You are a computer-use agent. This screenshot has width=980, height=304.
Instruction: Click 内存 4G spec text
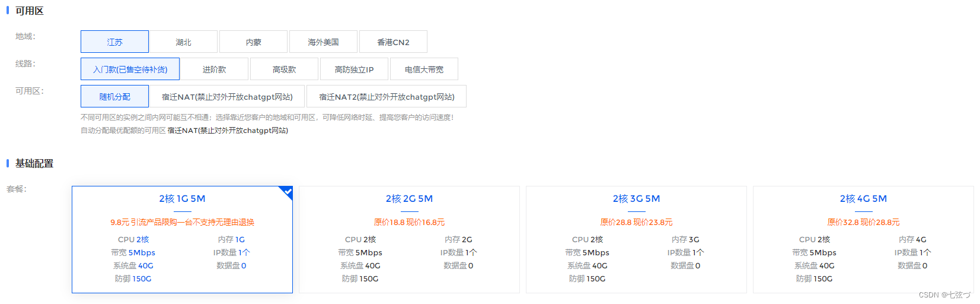click(912, 239)
